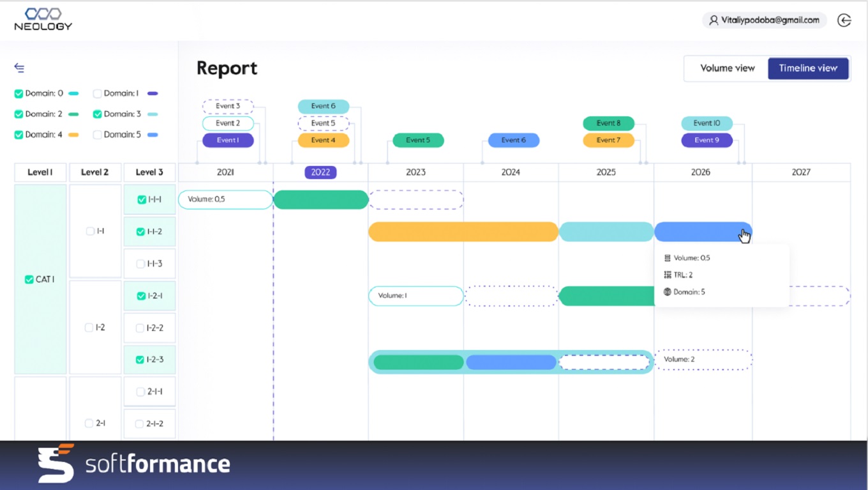Uncheck the Domain: 0 checkbox
This screenshot has height=490, width=868.
click(x=19, y=94)
